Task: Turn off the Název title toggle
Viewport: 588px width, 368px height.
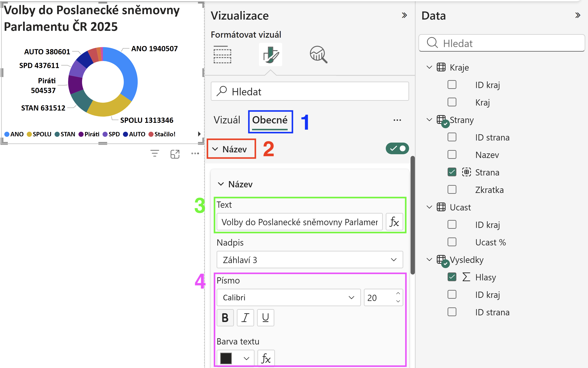Action: [397, 148]
